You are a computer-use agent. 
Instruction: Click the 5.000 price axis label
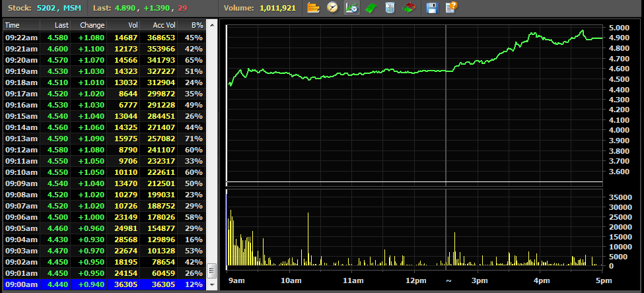618,28
